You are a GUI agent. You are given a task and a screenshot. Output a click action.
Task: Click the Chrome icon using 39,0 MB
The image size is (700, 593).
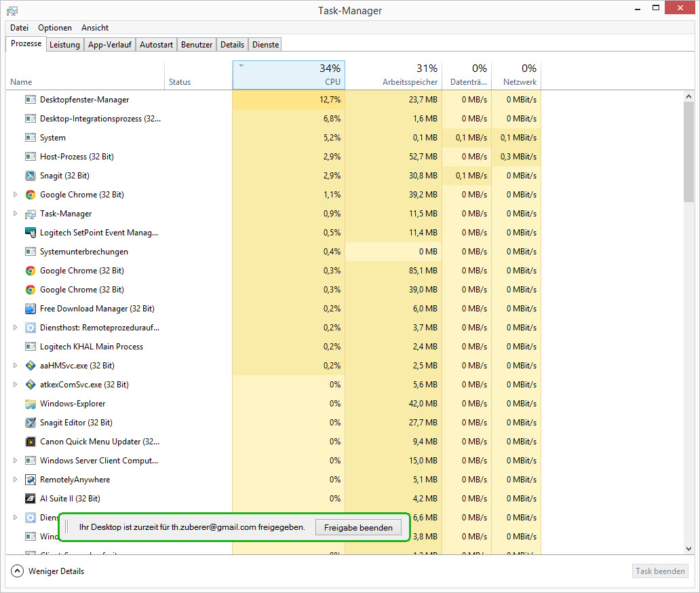point(31,290)
